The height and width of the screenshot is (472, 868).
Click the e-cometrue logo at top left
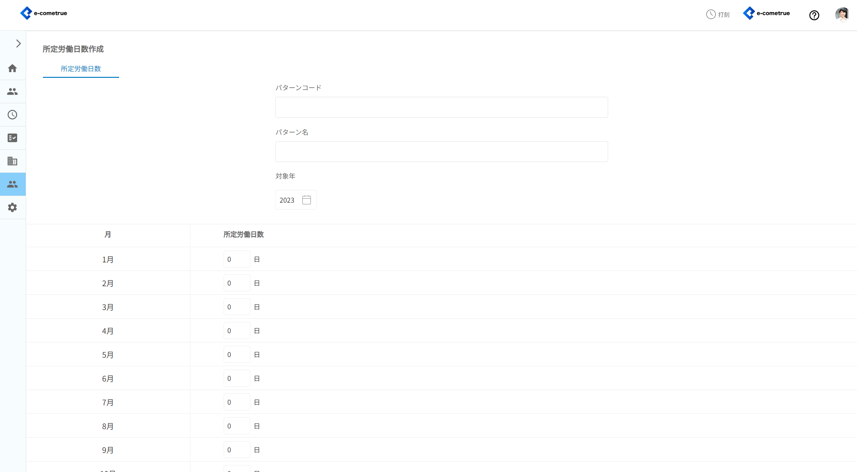[x=44, y=13]
